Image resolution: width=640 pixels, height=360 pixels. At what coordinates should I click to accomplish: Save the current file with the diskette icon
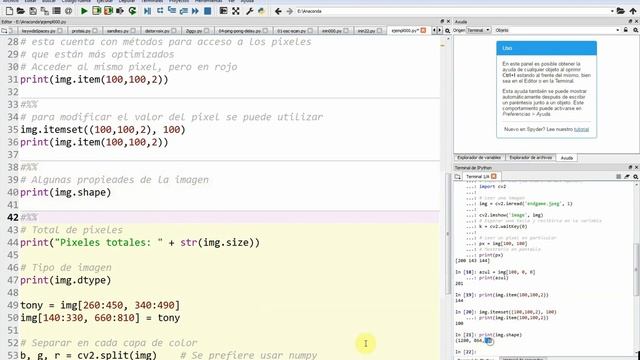click(33, 11)
